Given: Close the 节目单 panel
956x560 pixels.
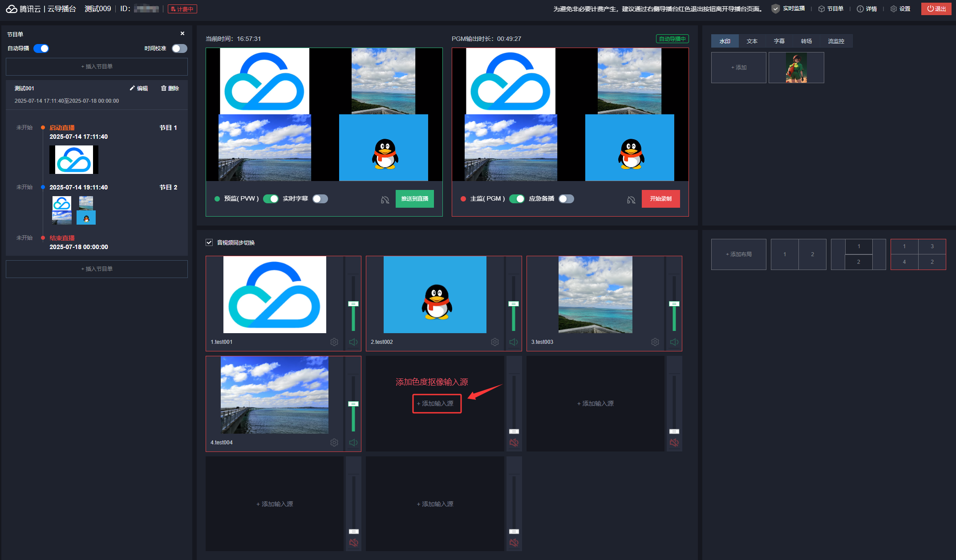Looking at the screenshot, I should coord(182,33).
